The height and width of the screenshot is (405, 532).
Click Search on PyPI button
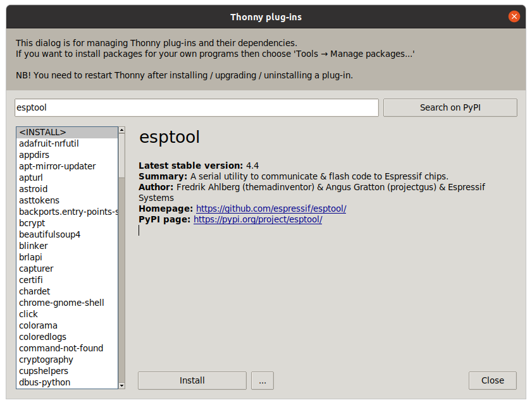pos(450,108)
